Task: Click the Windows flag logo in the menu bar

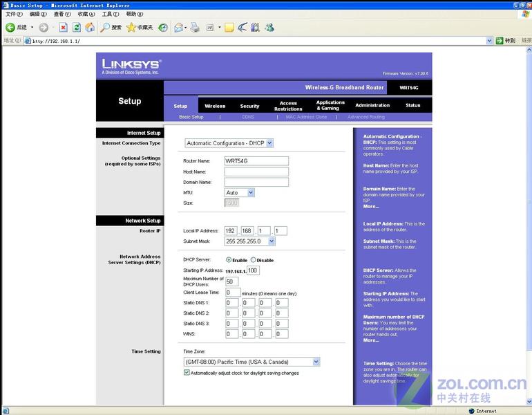Action: click(526, 14)
